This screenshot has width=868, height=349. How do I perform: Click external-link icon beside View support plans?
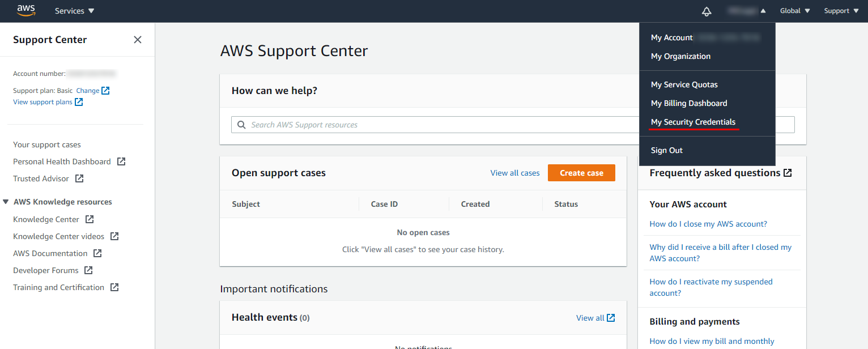(x=79, y=102)
